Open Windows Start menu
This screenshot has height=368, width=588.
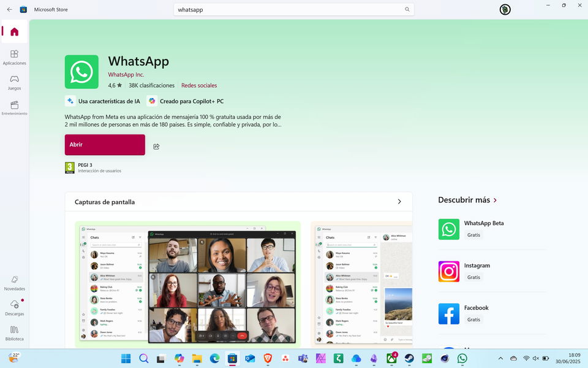[126, 359]
